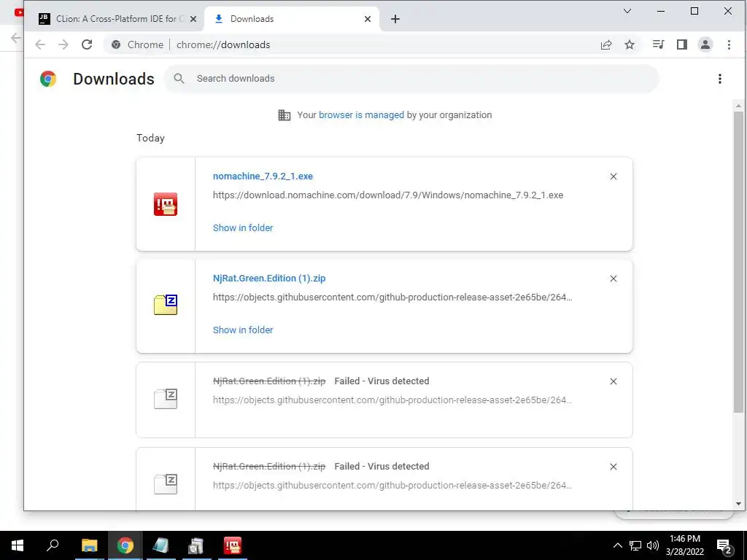Open the tab search chevron
The height and width of the screenshot is (560, 747).
click(x=627, y=11)
